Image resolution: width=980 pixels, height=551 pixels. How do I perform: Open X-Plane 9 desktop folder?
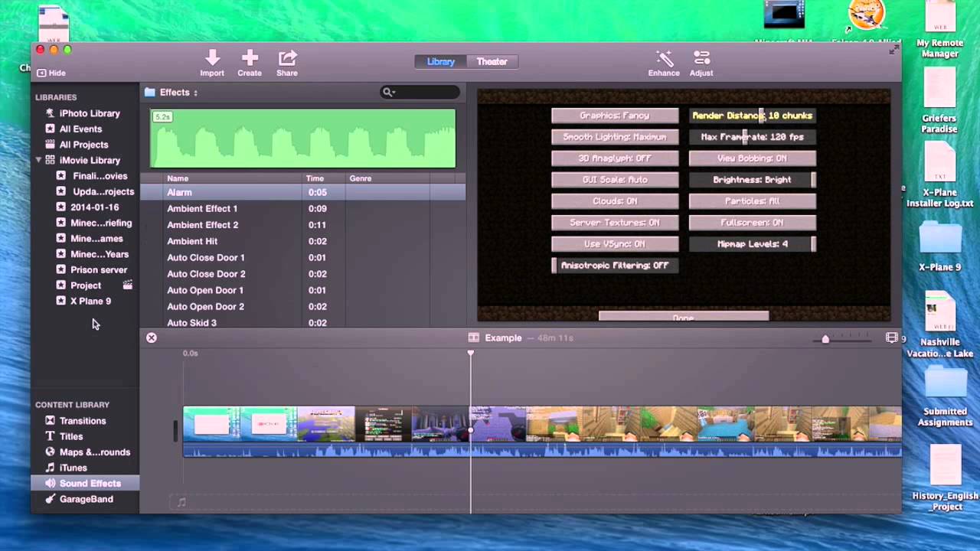click(939, 246)
